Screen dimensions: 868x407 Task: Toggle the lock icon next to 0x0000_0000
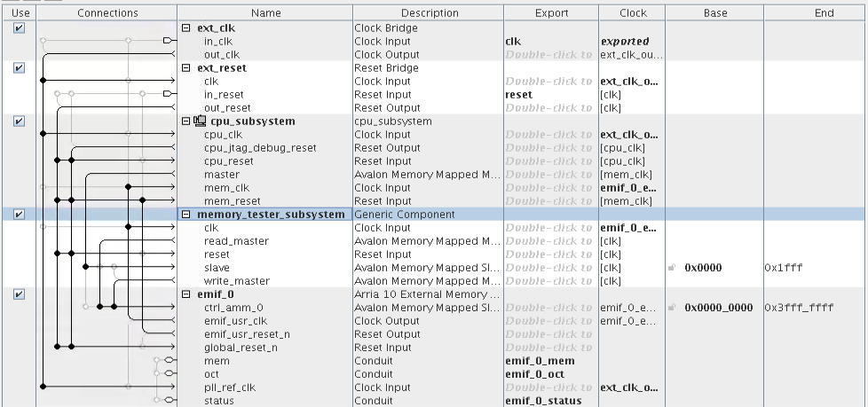[674, 308]
